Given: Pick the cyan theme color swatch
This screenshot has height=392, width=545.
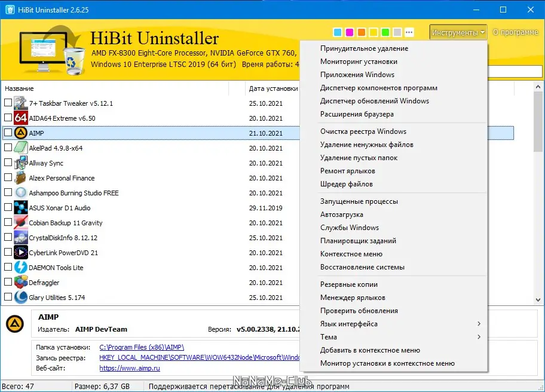Looking at the screenshot, I should coord(337,32).
